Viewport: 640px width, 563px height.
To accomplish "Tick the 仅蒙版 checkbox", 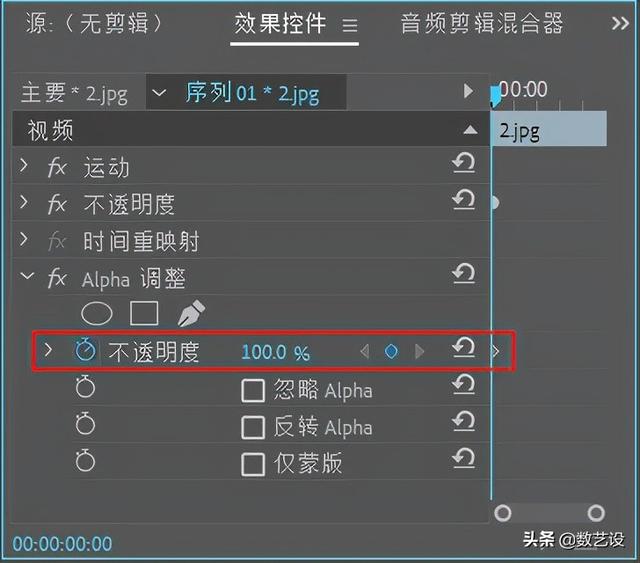I will click(253, 463).
